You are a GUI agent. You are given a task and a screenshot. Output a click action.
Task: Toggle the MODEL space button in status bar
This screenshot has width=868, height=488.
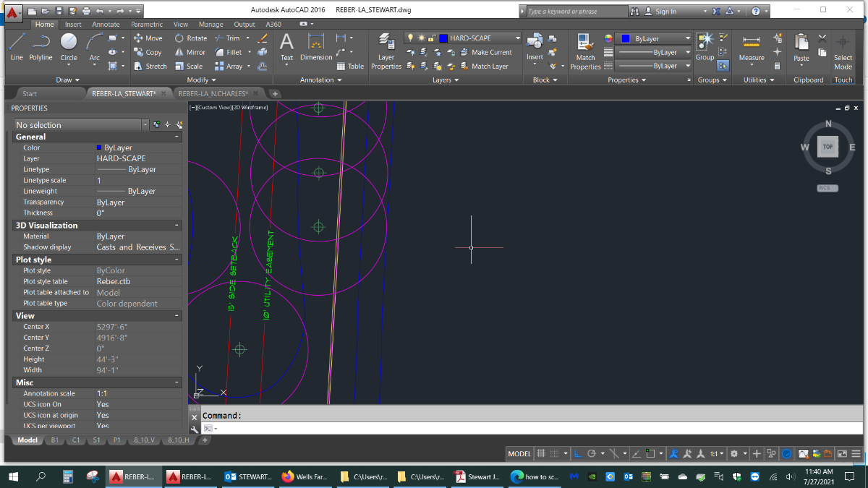click(x=519, y=453)
